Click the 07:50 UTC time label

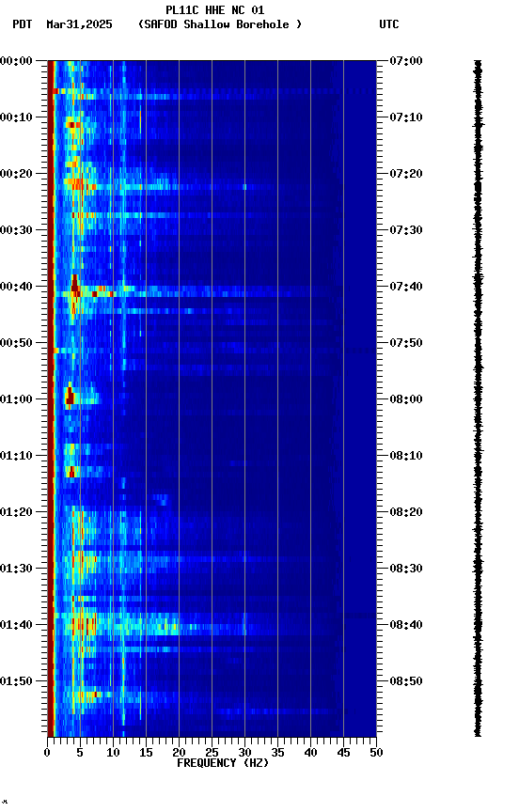click(406, 343)
